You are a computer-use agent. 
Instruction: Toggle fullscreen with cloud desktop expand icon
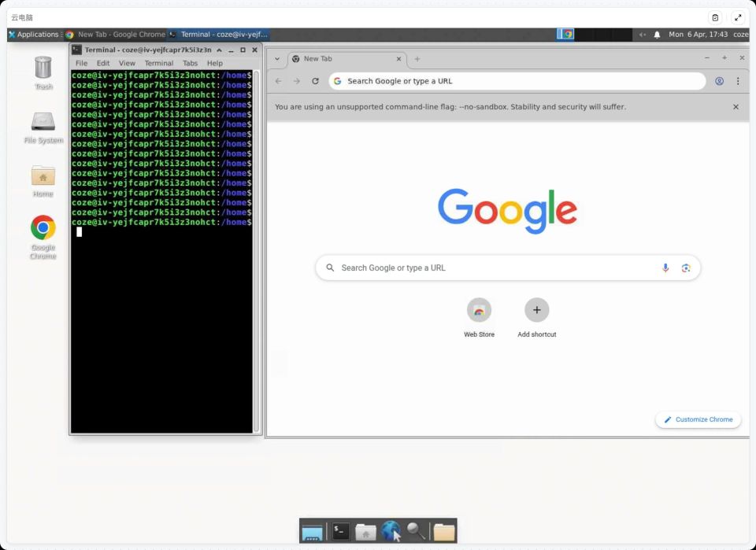738,18
